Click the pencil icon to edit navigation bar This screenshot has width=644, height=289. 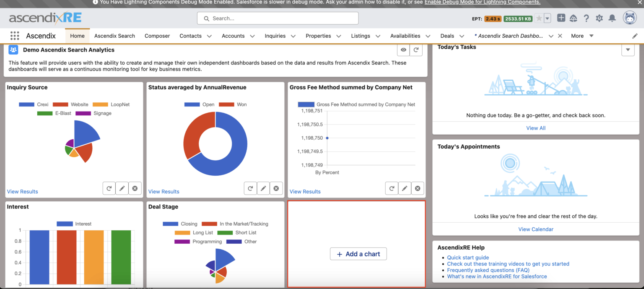(x=635, y=36)
